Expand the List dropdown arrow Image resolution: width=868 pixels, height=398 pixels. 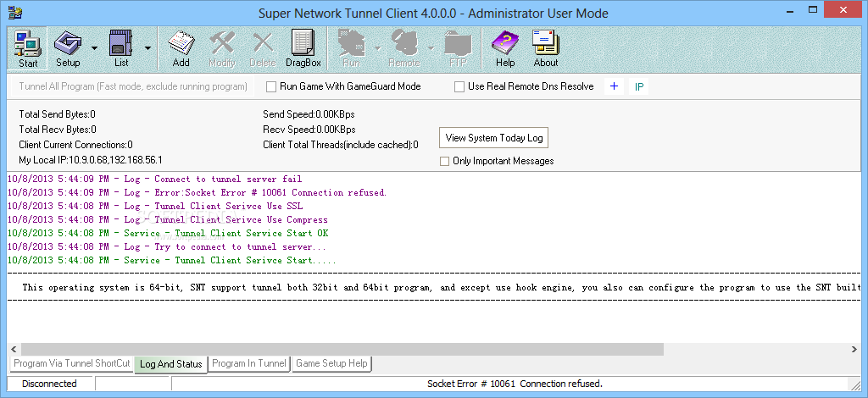tap(147, 48)
